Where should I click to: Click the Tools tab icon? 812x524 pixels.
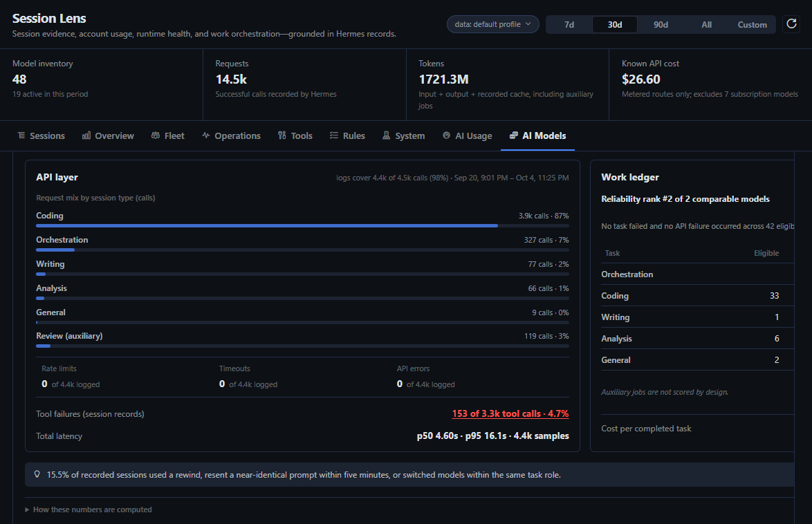pyautogui.click(x=282, y=135)
